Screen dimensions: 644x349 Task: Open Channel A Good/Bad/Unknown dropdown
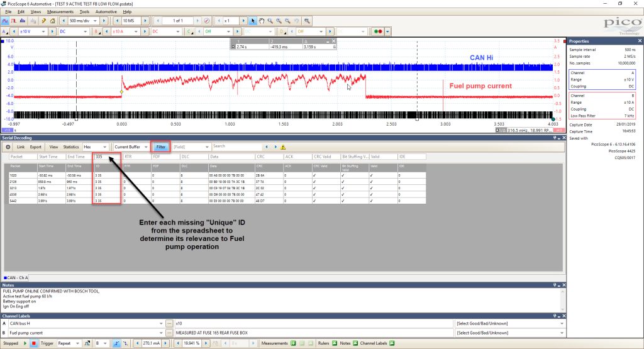click(x=562, y=324)
